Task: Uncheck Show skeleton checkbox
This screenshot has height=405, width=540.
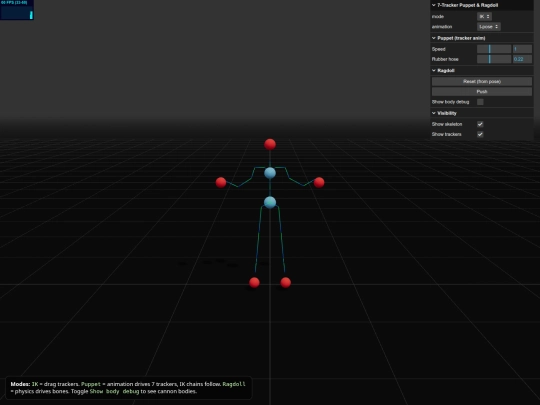Action: tap(480, 124)
